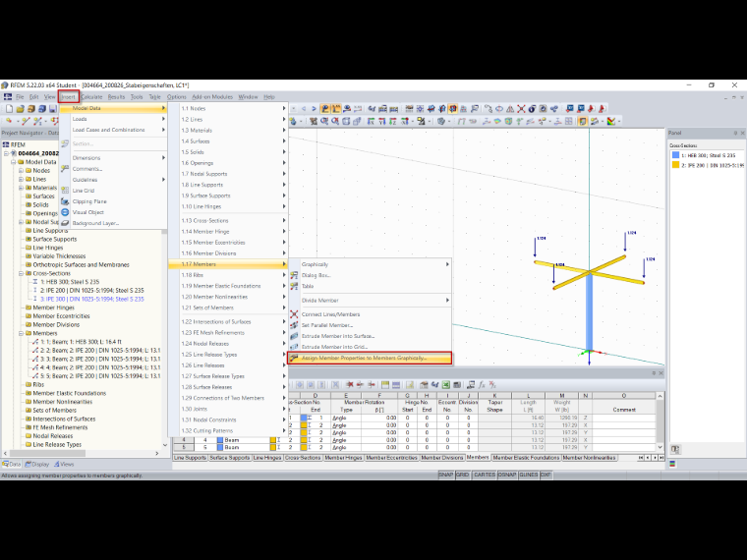
Task: Click the Guidelines menu entry
Action: (113, 180)
